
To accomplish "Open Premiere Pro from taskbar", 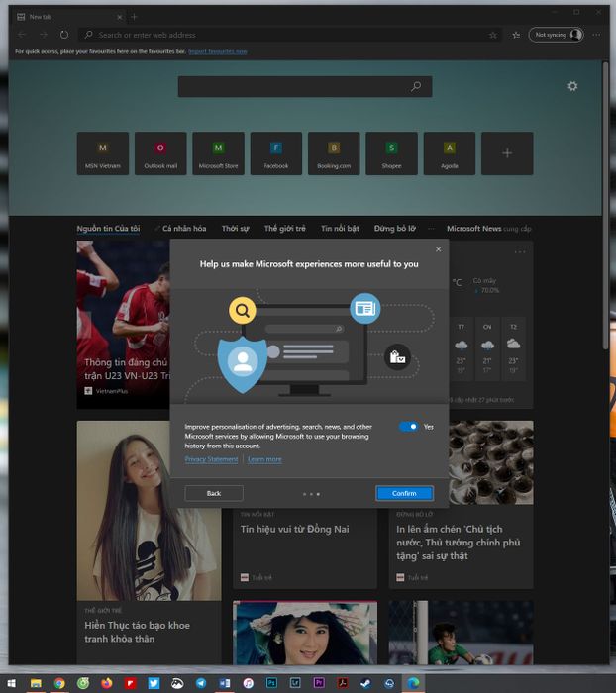I will pyautogui.click(x=318, y=683).
